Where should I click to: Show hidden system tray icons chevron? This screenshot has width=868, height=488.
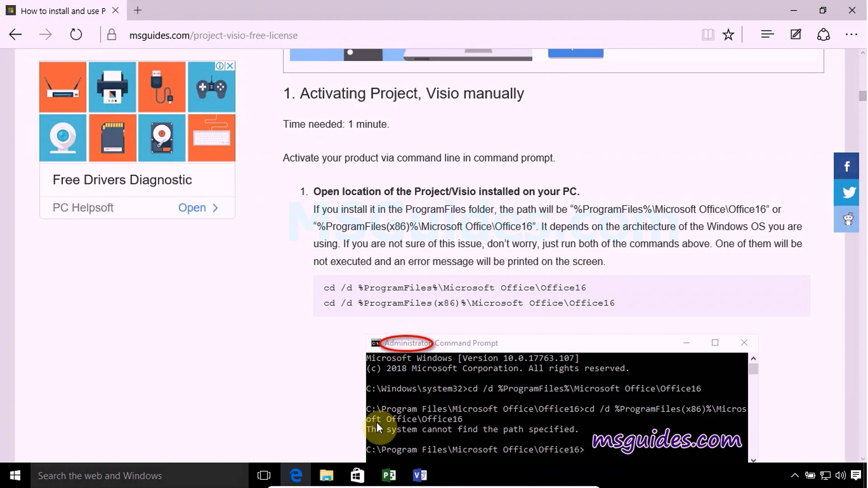794,475
